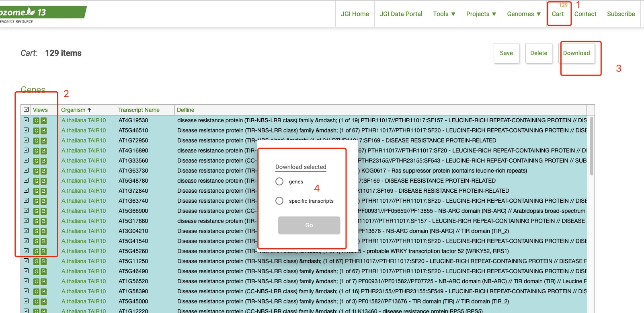The image size is (644, 313).
Task: Open the Cart with 129 items
Action: (558, 14)
